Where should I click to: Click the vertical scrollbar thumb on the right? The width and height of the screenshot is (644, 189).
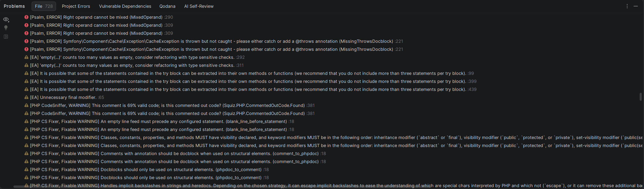tap(641, 97)
